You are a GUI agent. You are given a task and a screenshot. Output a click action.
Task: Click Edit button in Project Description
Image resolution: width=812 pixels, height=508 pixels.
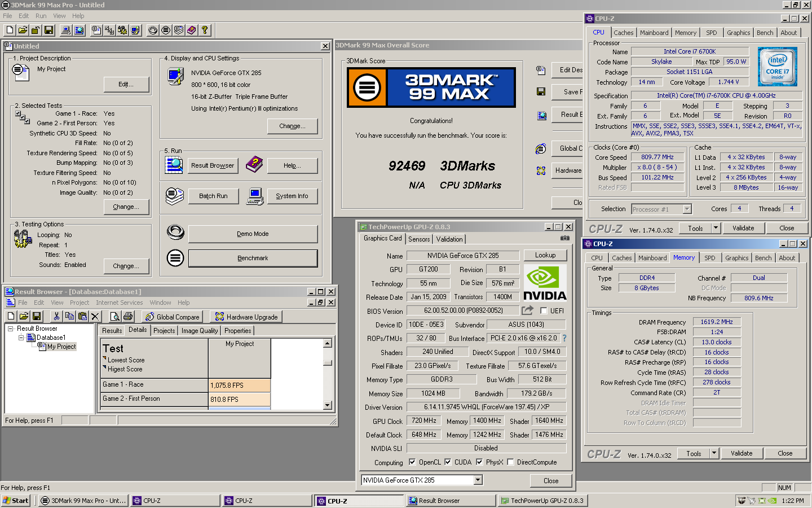(x=126, y=84)
